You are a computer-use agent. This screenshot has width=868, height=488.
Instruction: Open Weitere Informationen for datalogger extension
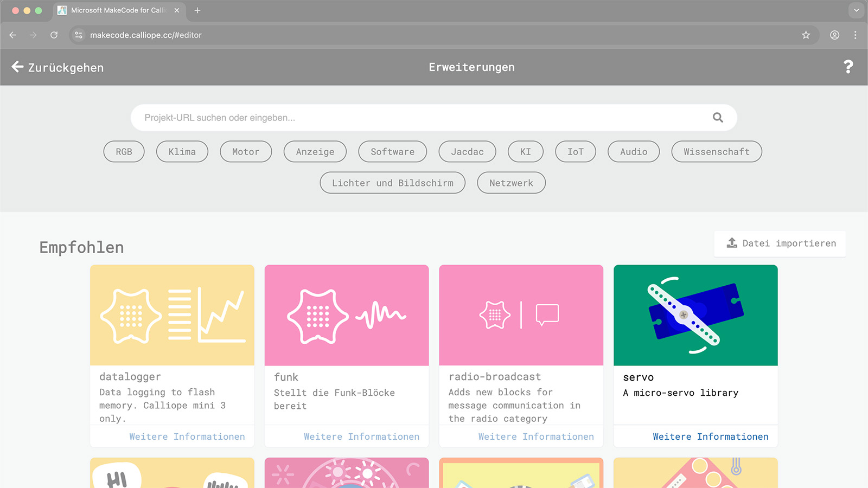[x=187, y=436]
